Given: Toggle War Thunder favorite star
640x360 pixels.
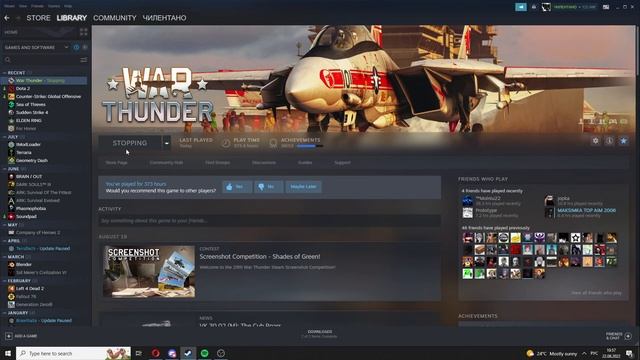Looking at the screenshot, I should tap(624, 141).
